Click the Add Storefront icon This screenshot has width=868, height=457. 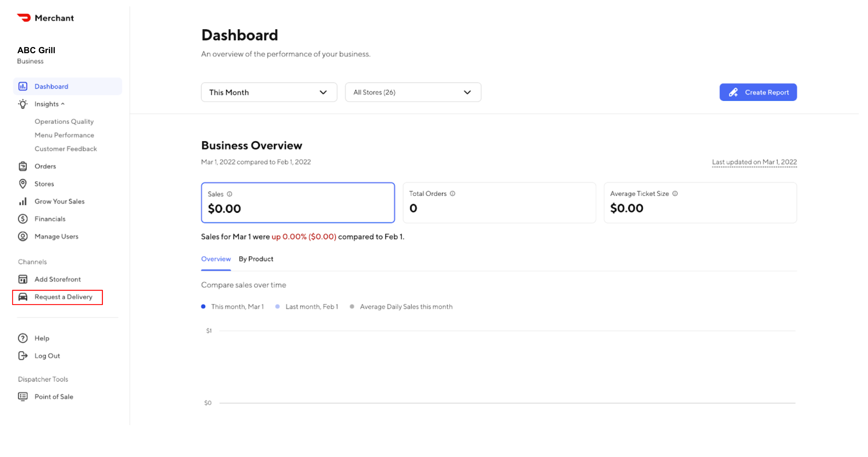[23, 279]
